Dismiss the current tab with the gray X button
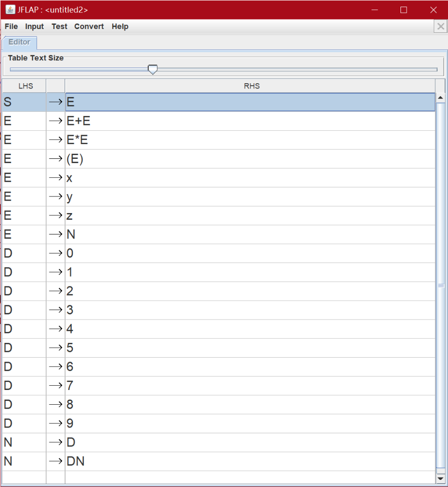Viewport: 448px width, 487px height. 440,27
